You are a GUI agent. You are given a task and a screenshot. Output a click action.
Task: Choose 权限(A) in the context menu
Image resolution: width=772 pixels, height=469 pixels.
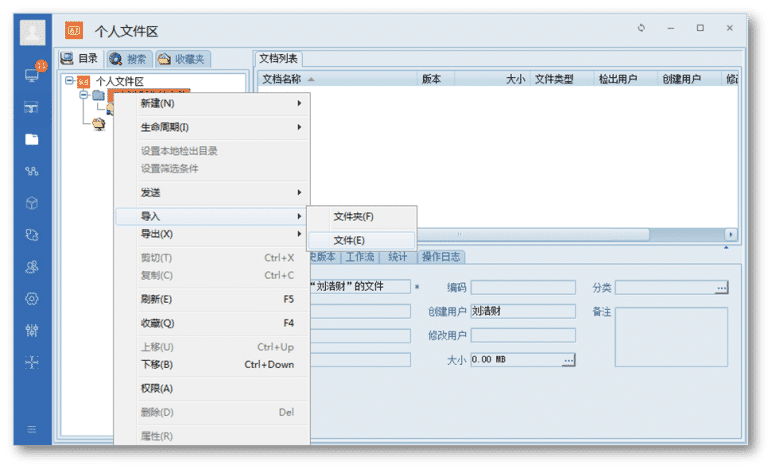[212, 388]
